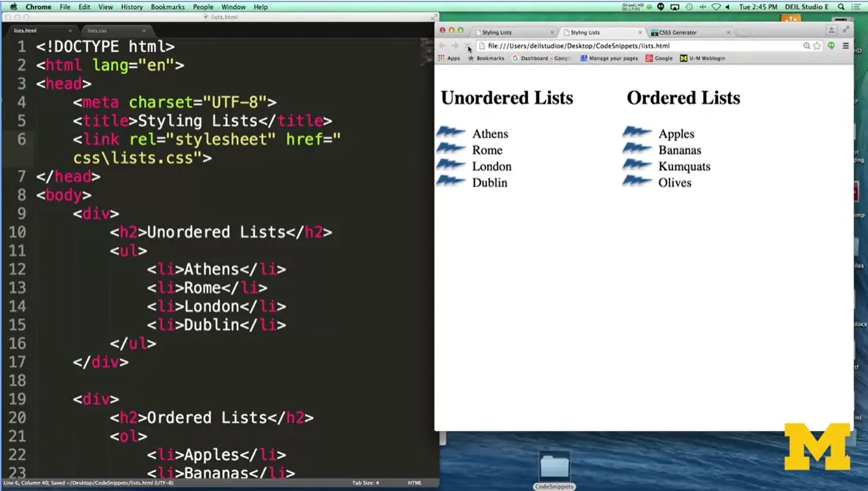Open the History menu
Viewport: 868px width, 491px height.
(x=132, y=7)
